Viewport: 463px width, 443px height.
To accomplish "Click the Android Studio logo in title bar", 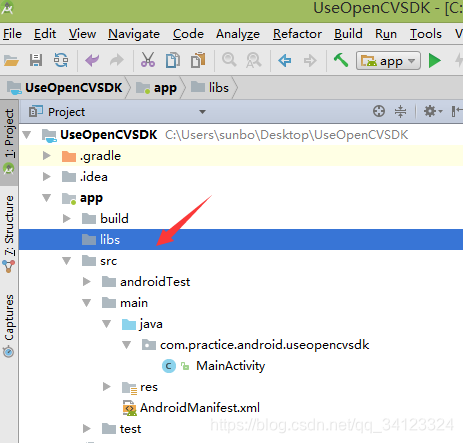I will click(x=7, y=8).
